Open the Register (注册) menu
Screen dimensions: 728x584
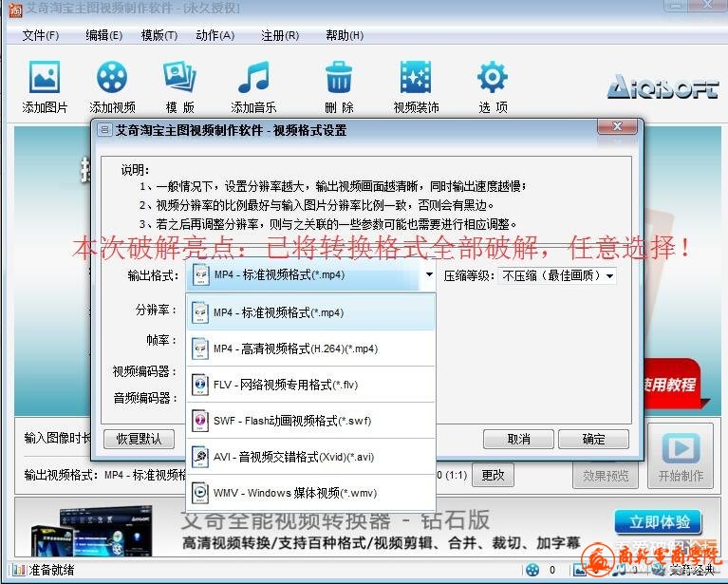[x=280, y=35]
